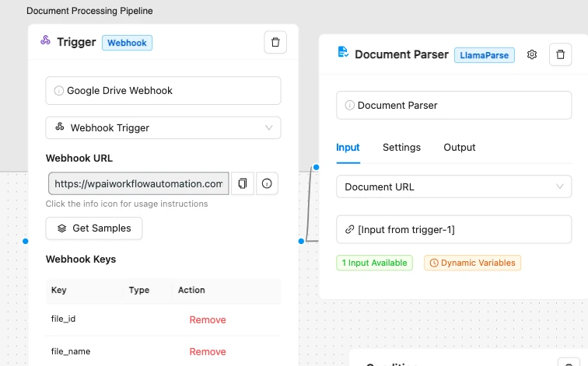The height and width of the screenshot is (366, 588).
Task: Switch to the Input tab
Action: 348,147
